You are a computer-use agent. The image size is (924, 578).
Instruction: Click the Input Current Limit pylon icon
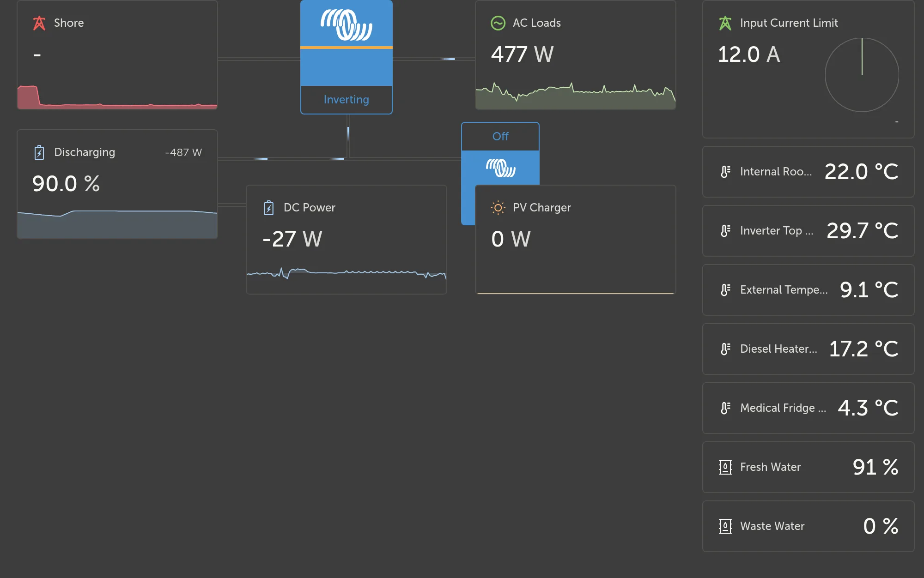point(725,23)
